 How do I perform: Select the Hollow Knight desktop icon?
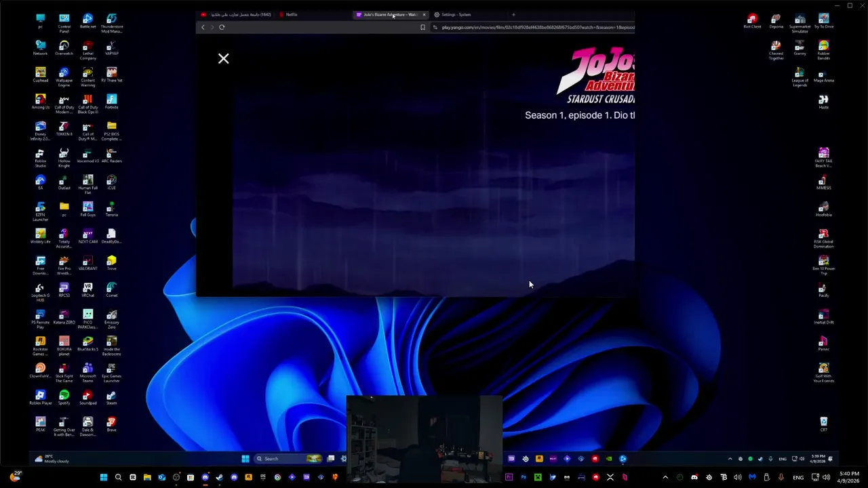[64, 158]
